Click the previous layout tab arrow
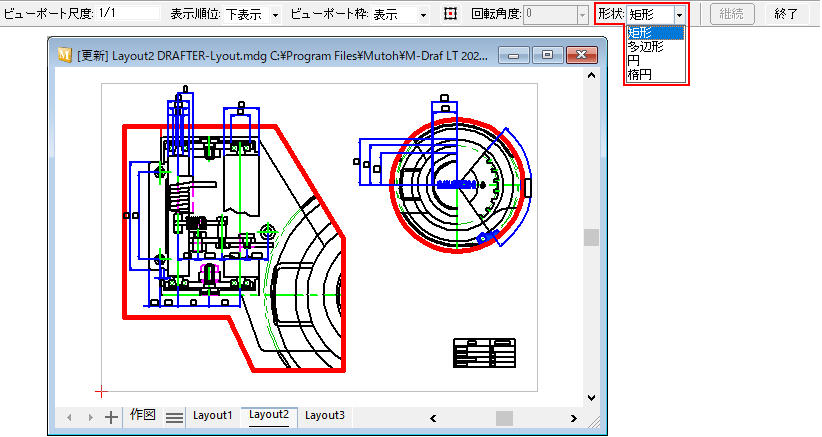The width and height of the screenshot is (822, 437). [69, 417]
